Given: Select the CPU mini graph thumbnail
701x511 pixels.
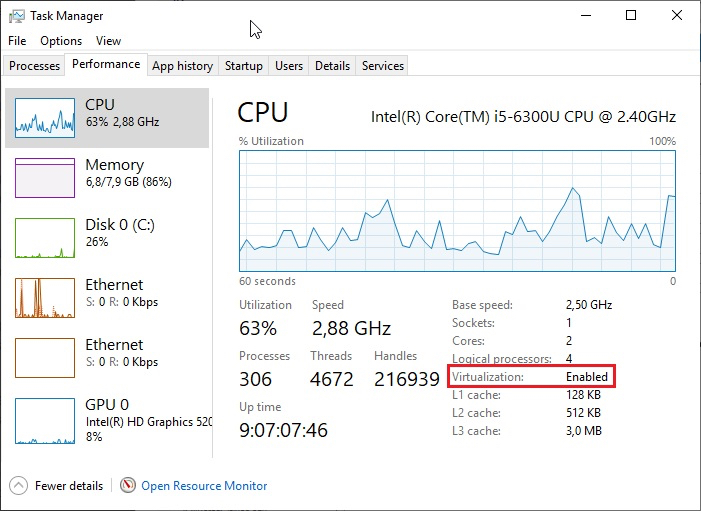Looking at the screenshot, I should pyautogui.click(x=45, y=118).
